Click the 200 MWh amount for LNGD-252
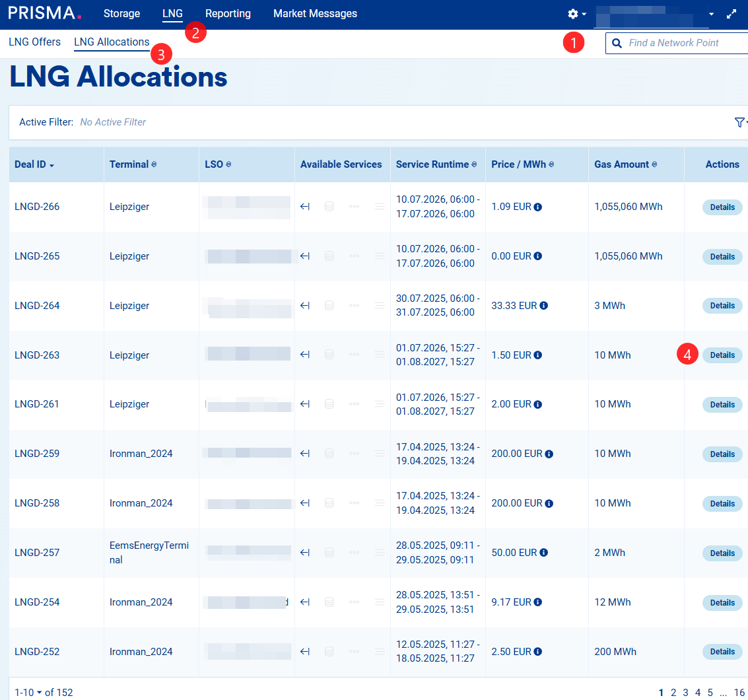The image size is (748, 700). coord(615,651)
